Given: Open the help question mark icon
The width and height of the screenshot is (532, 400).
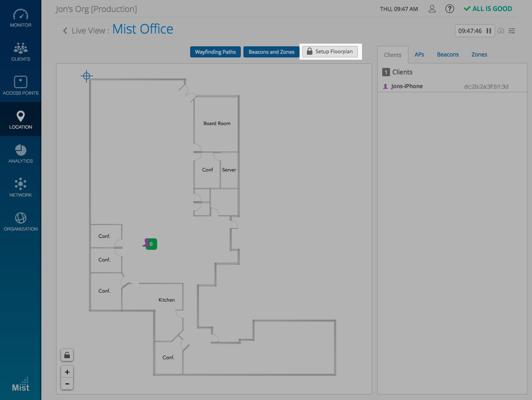Looking at the screenshot, I should (x=450, y=9).
